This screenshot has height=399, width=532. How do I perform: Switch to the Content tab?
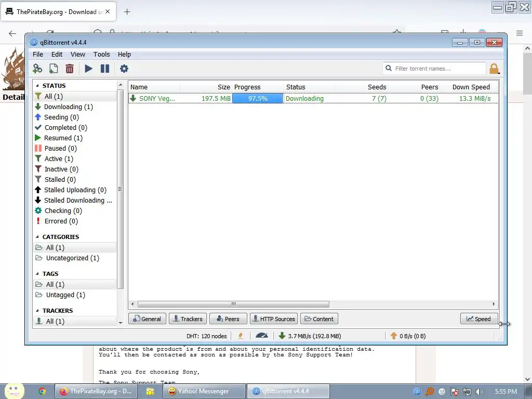319,318
